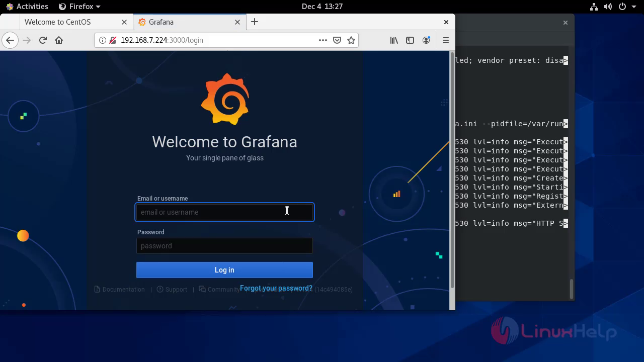Click the 'msg="Regist' log line in the terminal
This screenshot has height=362, width=644.
coord(511,196)
